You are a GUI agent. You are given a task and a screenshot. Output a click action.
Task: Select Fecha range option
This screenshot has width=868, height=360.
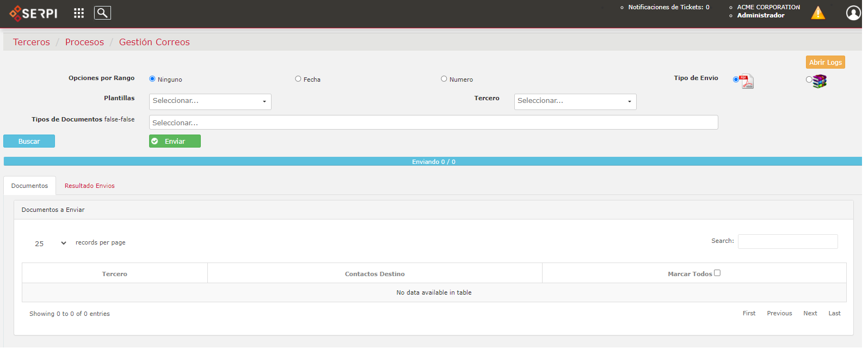coord(298,79)
